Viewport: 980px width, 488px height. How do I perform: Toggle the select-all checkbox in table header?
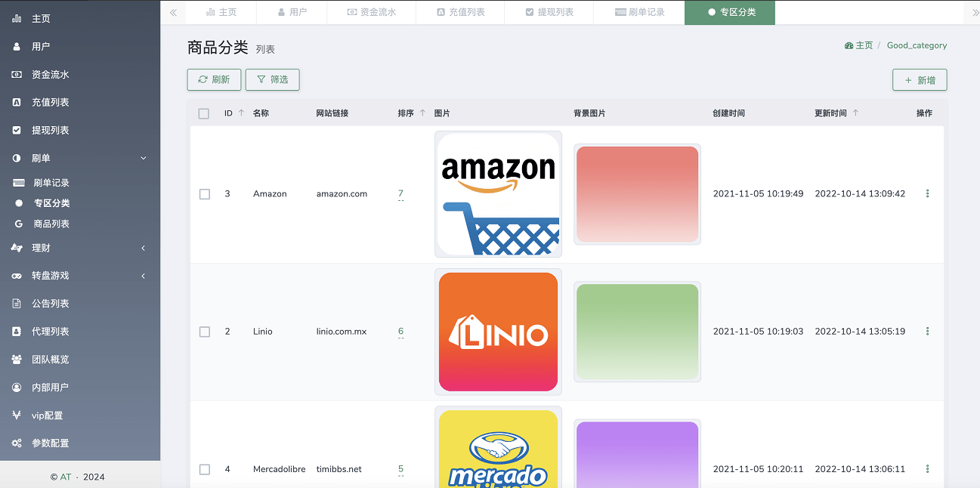[x=203, y=113]
